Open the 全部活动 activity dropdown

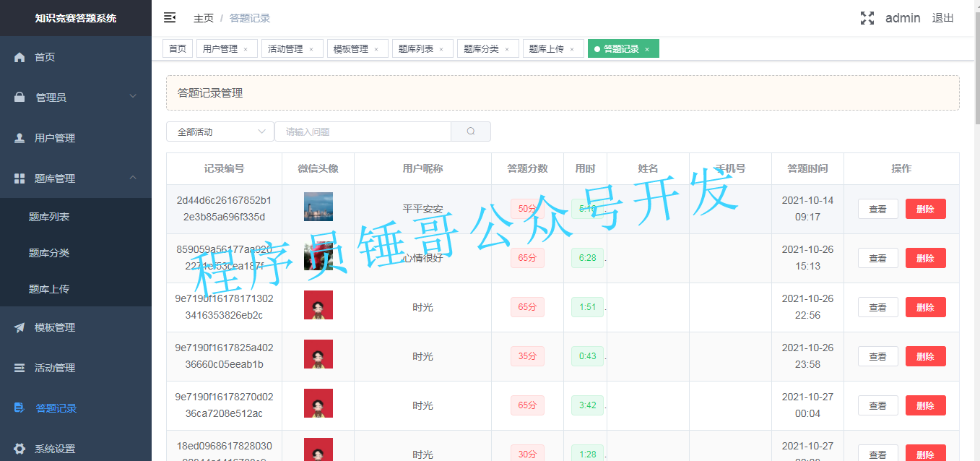[x=220, y=132]
